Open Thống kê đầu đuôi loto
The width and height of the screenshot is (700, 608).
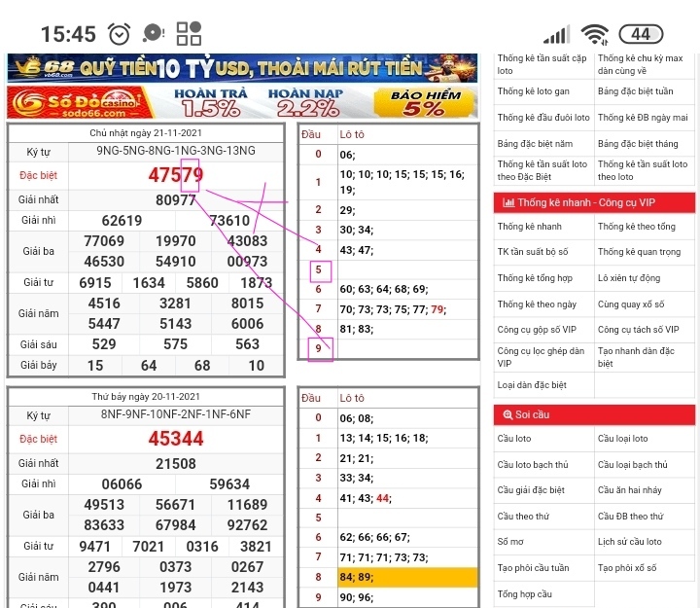coord(543,118)
